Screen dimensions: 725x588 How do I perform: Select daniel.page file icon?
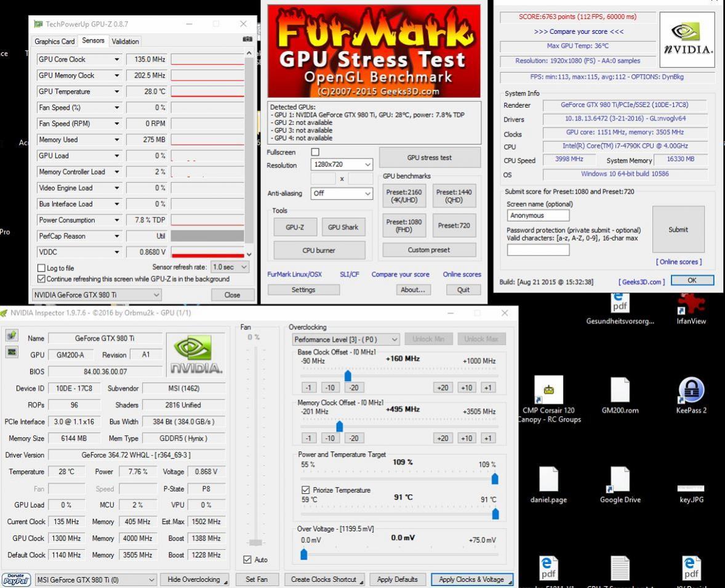pos(549,485)
